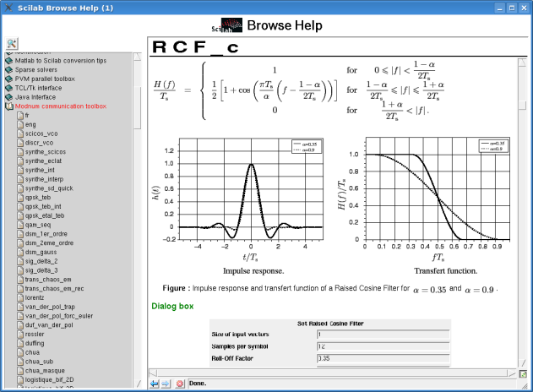Screen dimensions: 533x392
Task: Open the synthe_scicos help page
Action: tap(46, 152)
